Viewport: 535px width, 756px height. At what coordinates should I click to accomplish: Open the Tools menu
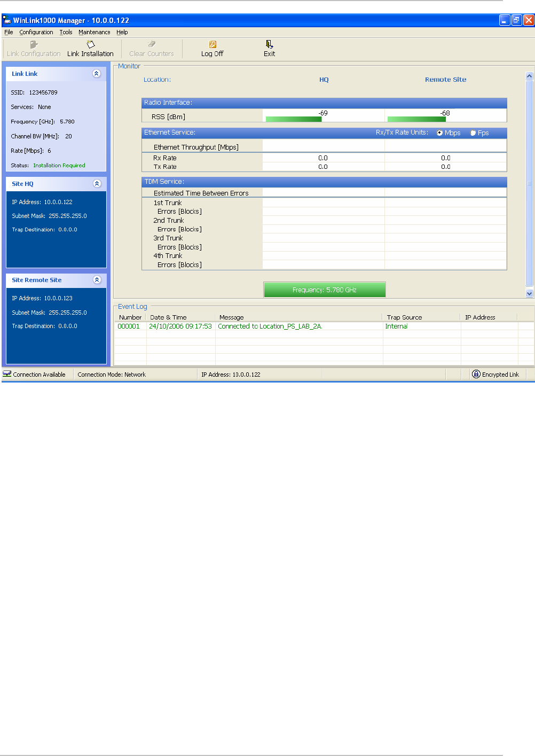[66, 32]
